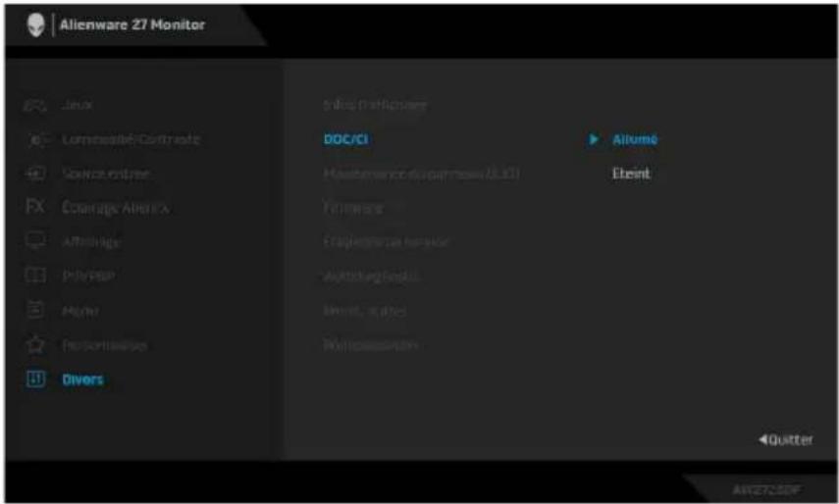Click the Alienware 27 Monitor title
This screenshot has height=504, width=839.
[x=132, y=25]
